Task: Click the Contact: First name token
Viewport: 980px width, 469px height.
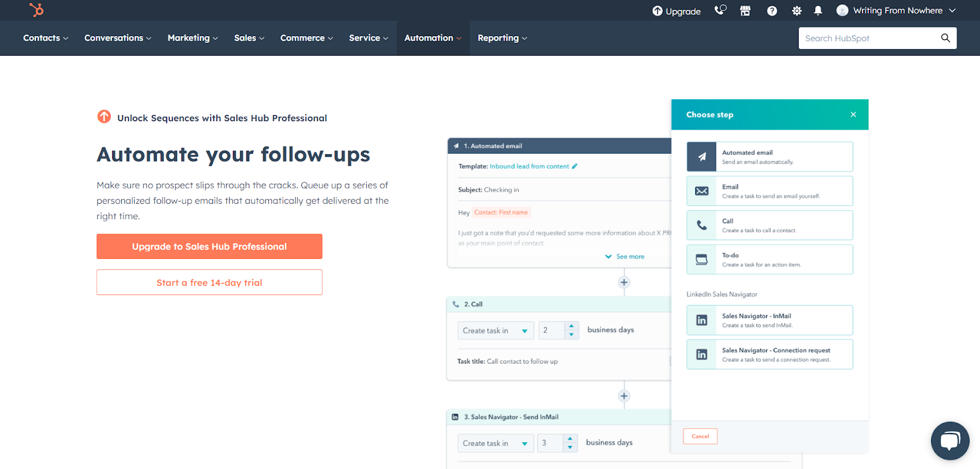Action: click(500, 212)
